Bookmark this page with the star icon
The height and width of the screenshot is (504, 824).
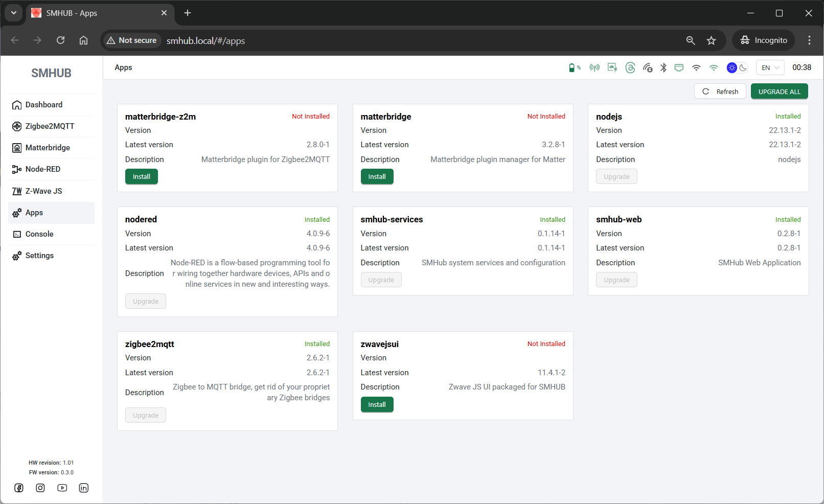[711, 40]
